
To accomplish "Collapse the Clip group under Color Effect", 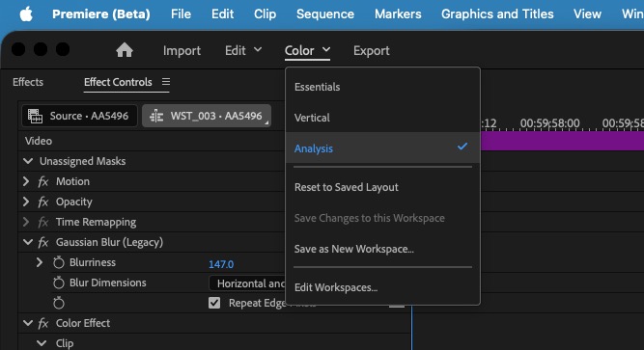I will pyautogui.click(x=42, y=343).
